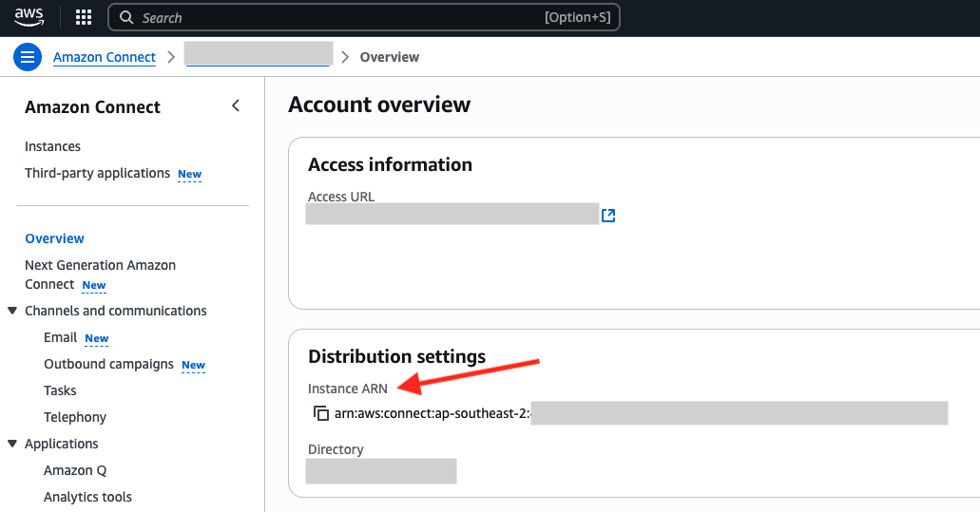Image resolution: width=980 pixels, height=512 pixels.
Task: Click the New badge beside Email
Action: (x=97, y=338)
